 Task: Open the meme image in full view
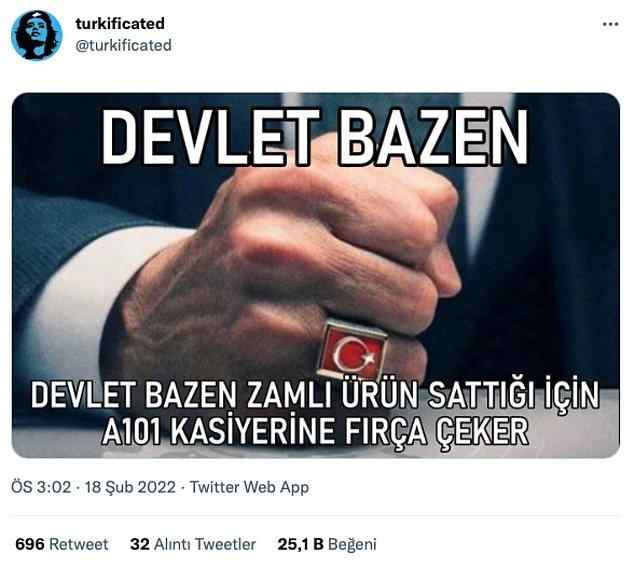pos(316,275)
